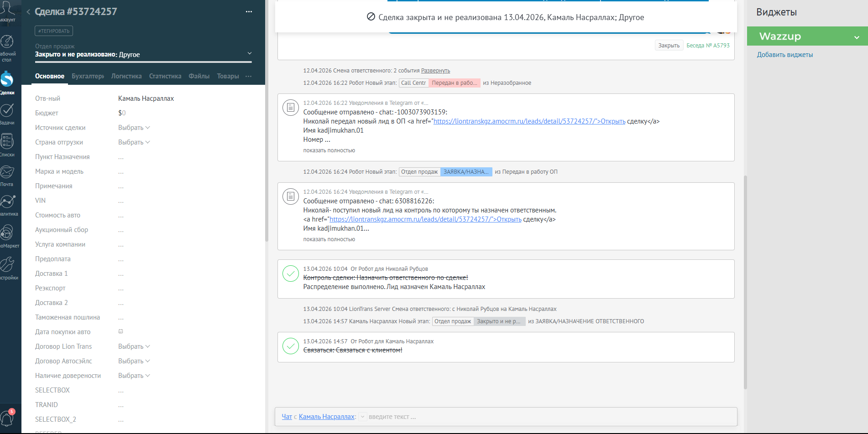Click note icon of 16:24 Telegram notification

[291, 196]
